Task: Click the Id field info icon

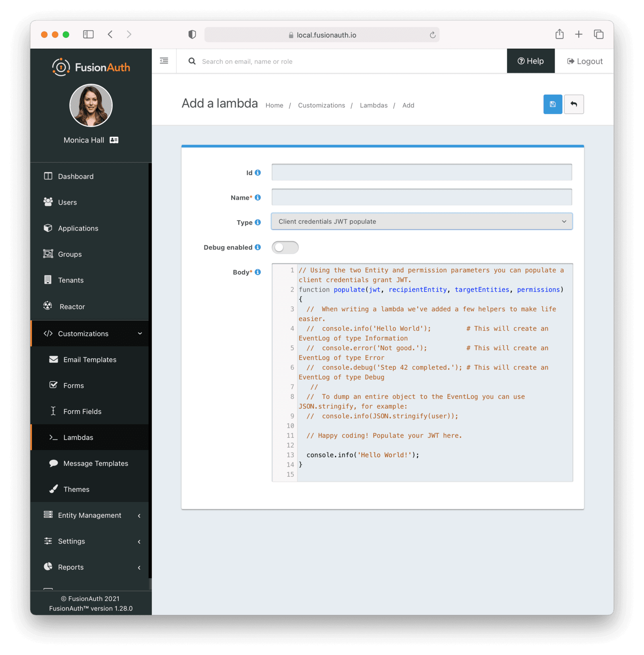Action: click(x=258, y=172)
